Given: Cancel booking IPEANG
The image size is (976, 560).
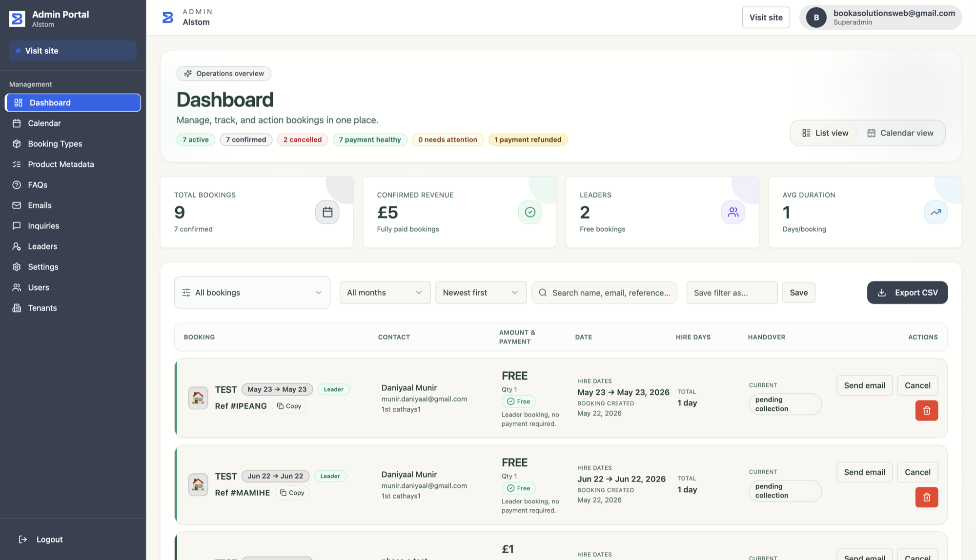Looking at the screenshot, I should point(917,385).
